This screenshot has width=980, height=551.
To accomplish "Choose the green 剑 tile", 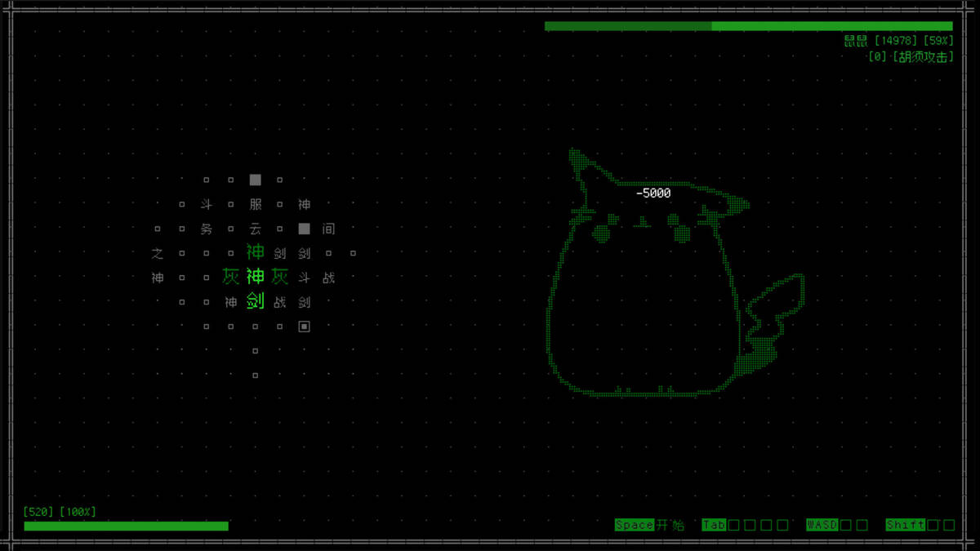I will (x=256, y=301).
